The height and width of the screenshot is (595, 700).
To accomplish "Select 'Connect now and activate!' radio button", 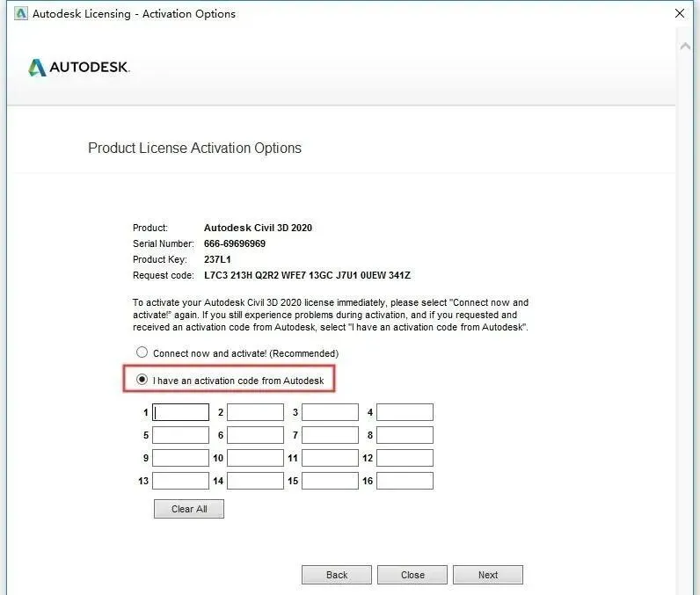I will (x=142, y=352).
